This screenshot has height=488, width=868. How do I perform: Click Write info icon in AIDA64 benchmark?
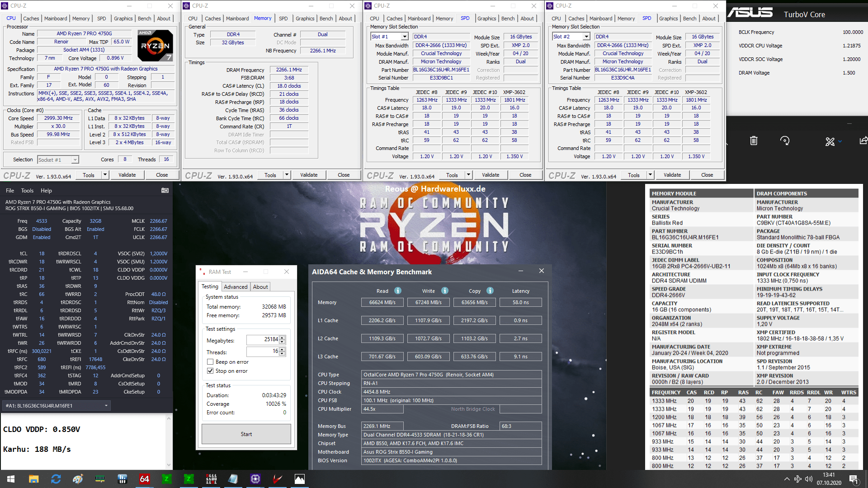pyautogui.click(x=445, y=291)
